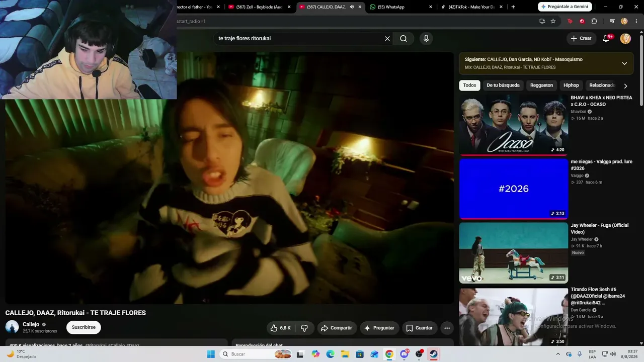The height and width of the screenshot is (362, 644).
Task: Open Google Chrome from the taskbar
Action: coord(389,354)
